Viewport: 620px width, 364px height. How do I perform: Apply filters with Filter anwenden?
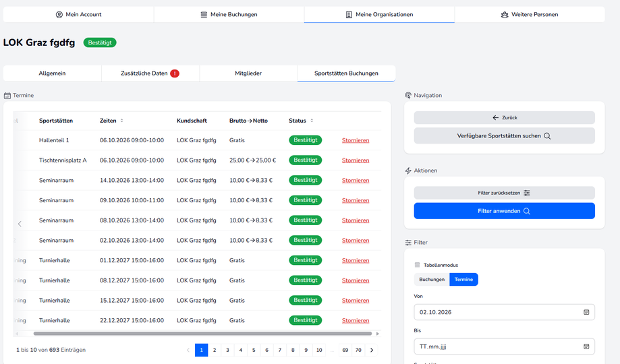(x=505, y=211)
